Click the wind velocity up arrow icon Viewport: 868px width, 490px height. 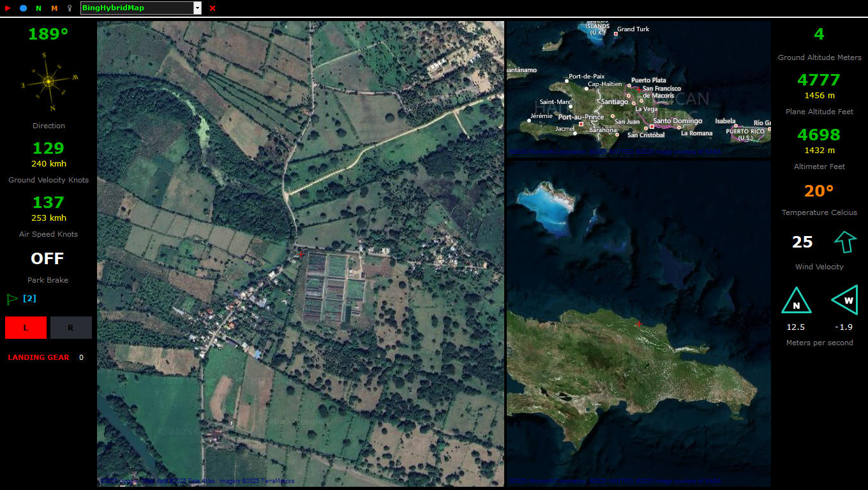[845, 242]
